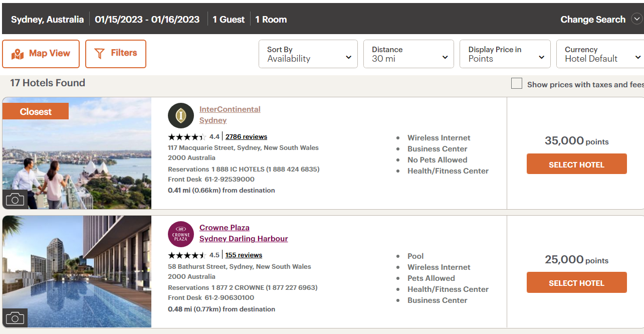This screenshot has height=334, width=644.
Task: Open Display Price in Points dropdown
Action: (505, 54)
